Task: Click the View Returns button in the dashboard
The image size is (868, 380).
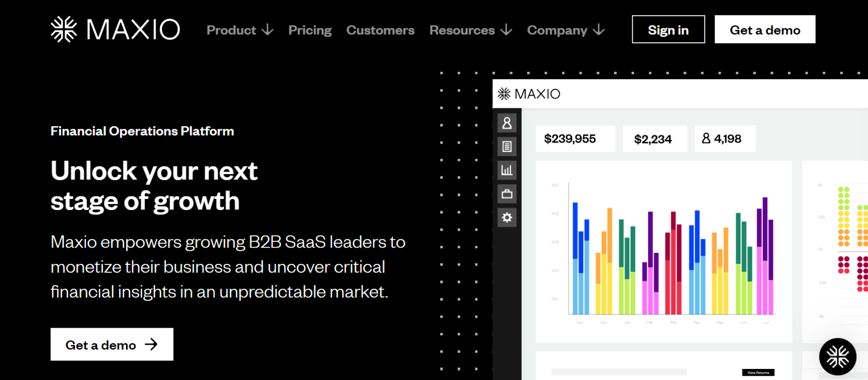Action: 757,372
